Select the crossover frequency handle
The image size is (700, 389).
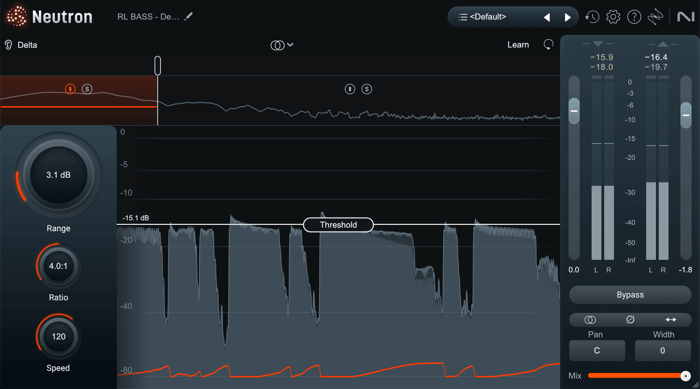(x=158, y=66)
